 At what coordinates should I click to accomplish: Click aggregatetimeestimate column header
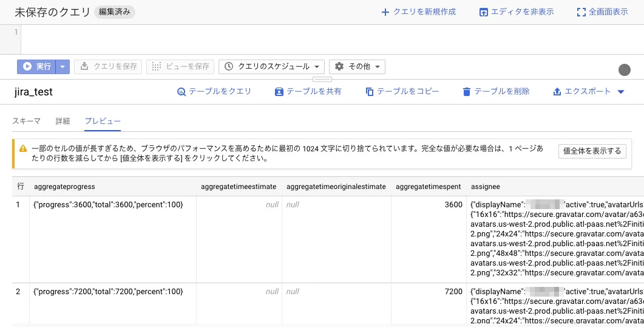coord(239,187)
